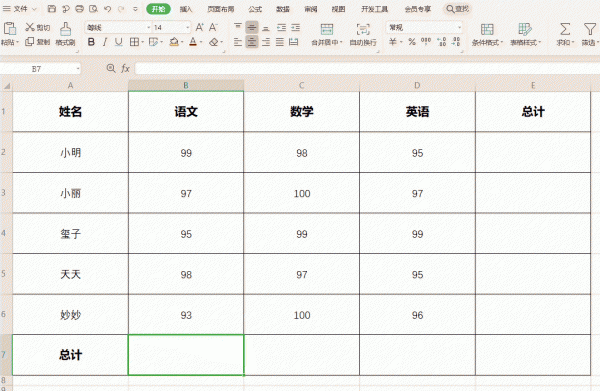Apply justified alignment to the cell
Image resolution: width=600 pixels, height=391 pixels.
(x=280, y=42)
